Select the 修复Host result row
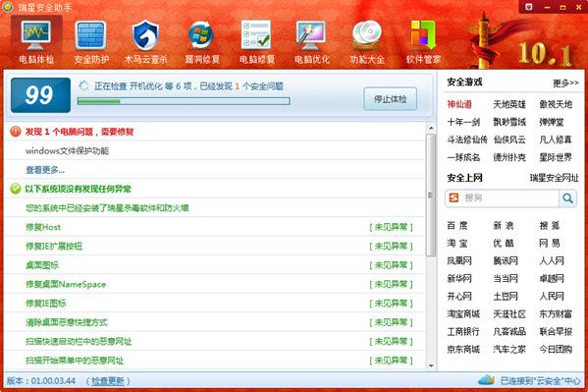The width and height of the screenshot is (588, 392). [x=215, y=227]
